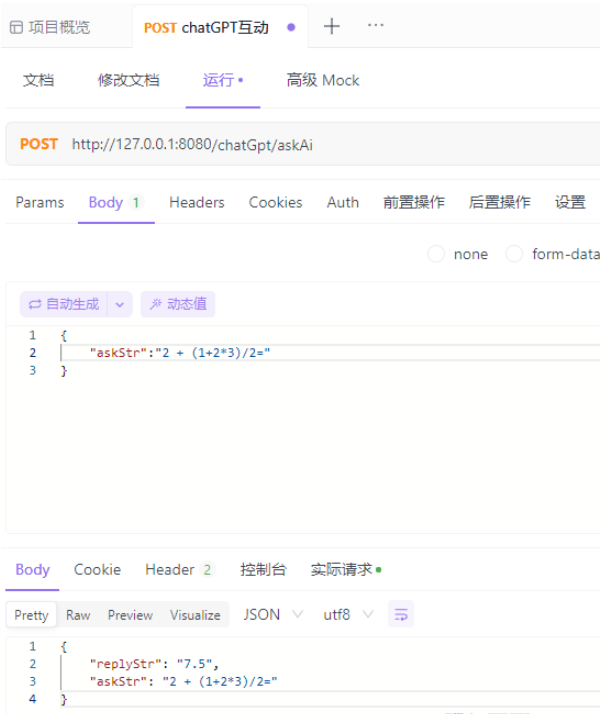Image resolution: width=605 pixels, height=714 pixels.
Task: Switch to the 文档 tab
Action: [38, 80]
